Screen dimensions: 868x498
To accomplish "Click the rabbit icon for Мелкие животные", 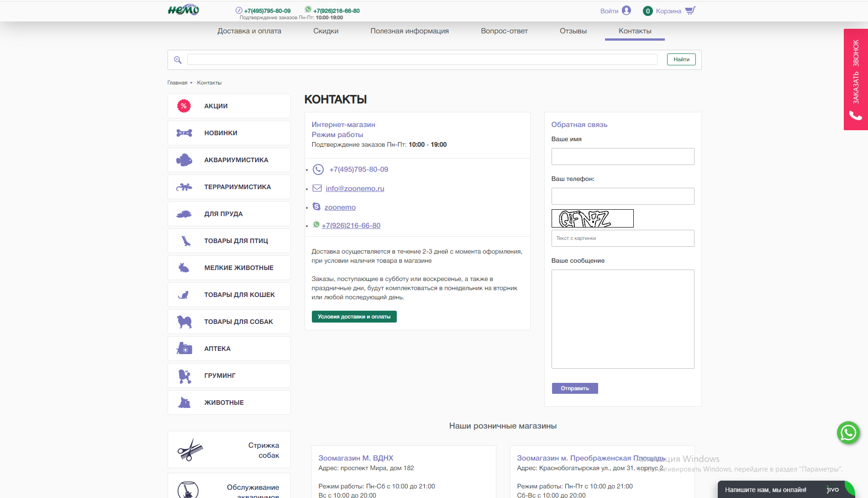I will tap(184, 268).
